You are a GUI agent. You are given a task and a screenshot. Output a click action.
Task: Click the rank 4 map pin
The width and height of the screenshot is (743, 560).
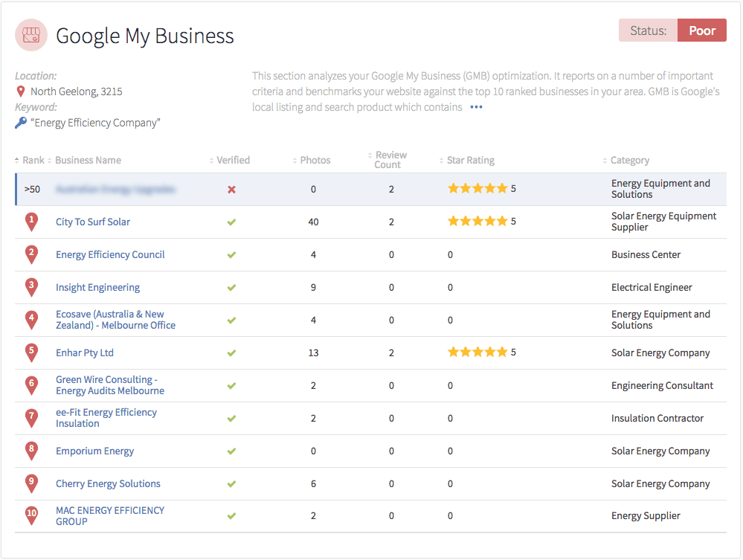pos(32,320)
